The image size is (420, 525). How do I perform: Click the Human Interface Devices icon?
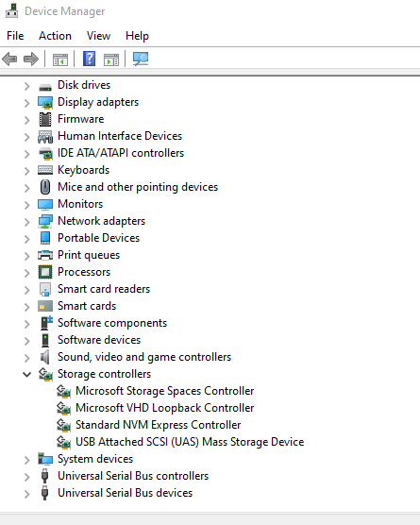pos(45,137)
